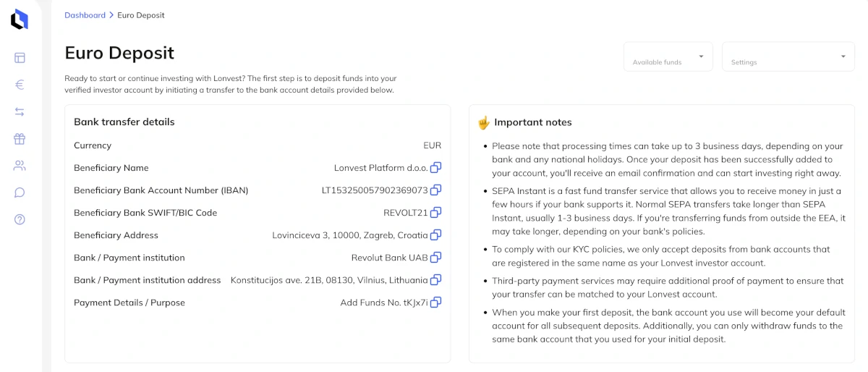Copy the Add Funds payment purpose
Screen dimensions: 868x372
(x=435, y=303)
